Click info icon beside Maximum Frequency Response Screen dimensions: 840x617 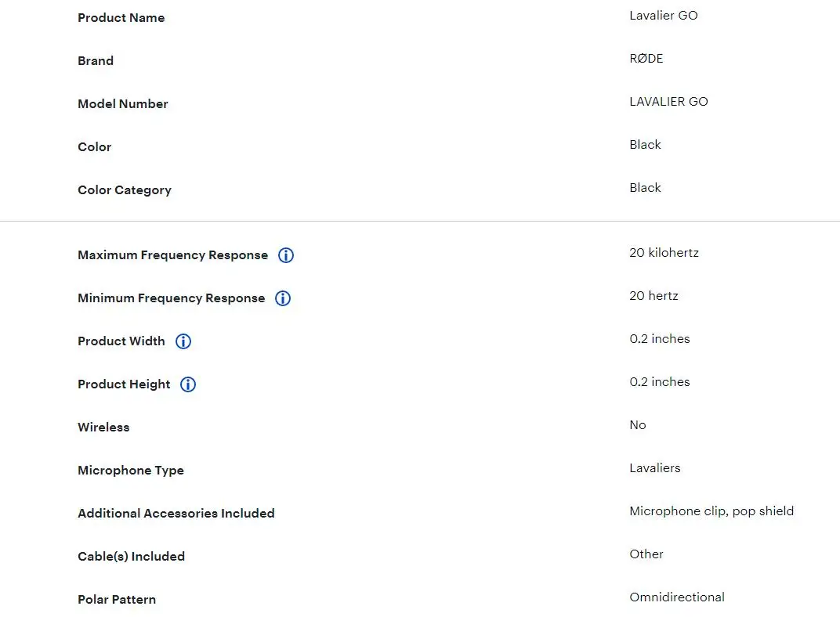(x=286, y=255)
